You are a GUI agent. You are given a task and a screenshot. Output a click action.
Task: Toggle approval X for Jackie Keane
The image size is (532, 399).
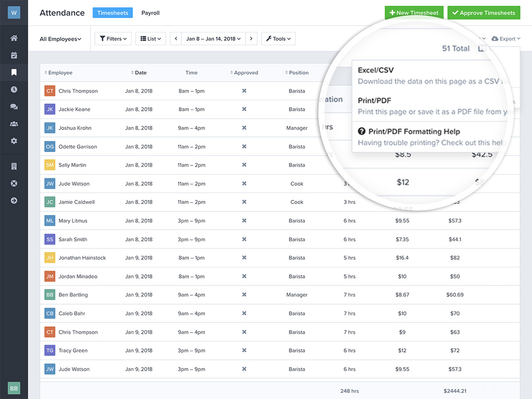(x=244, y=109)
